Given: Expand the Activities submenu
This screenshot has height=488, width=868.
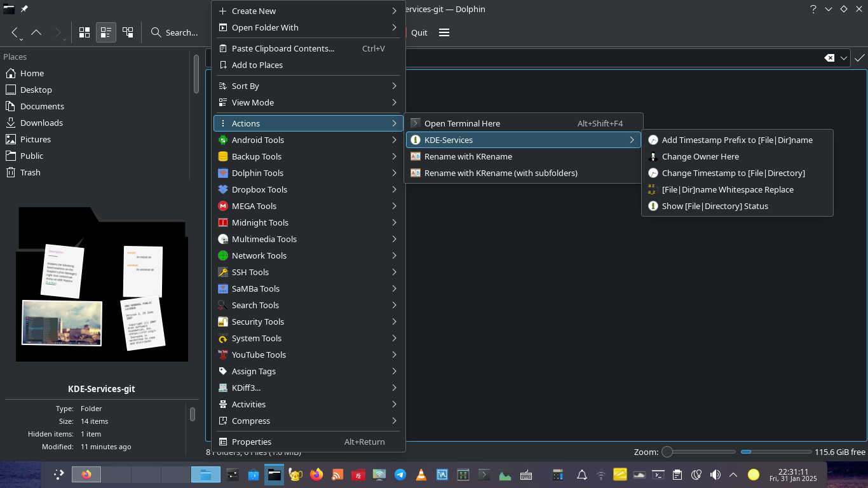Looking at the screenshot, I should [394, 404].
